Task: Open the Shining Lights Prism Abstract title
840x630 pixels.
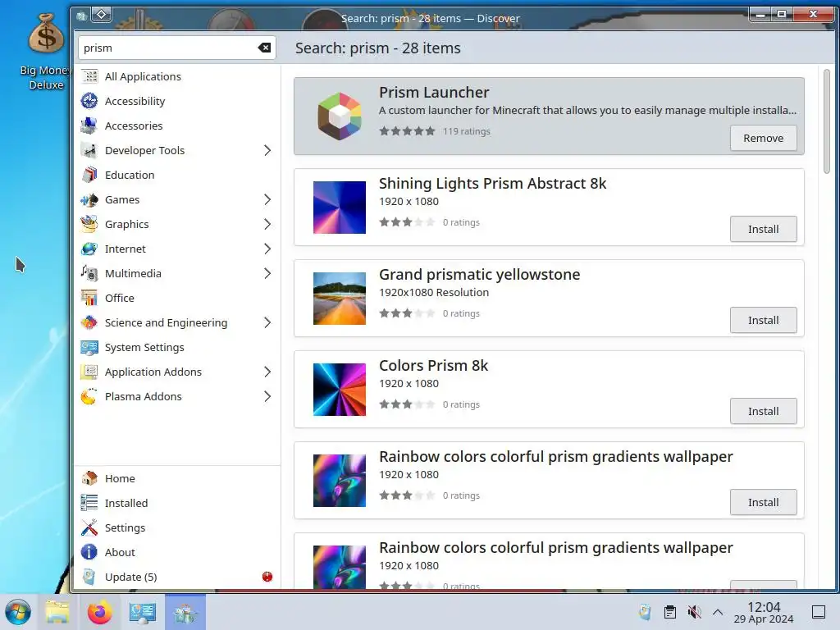Action: (492, 183)
